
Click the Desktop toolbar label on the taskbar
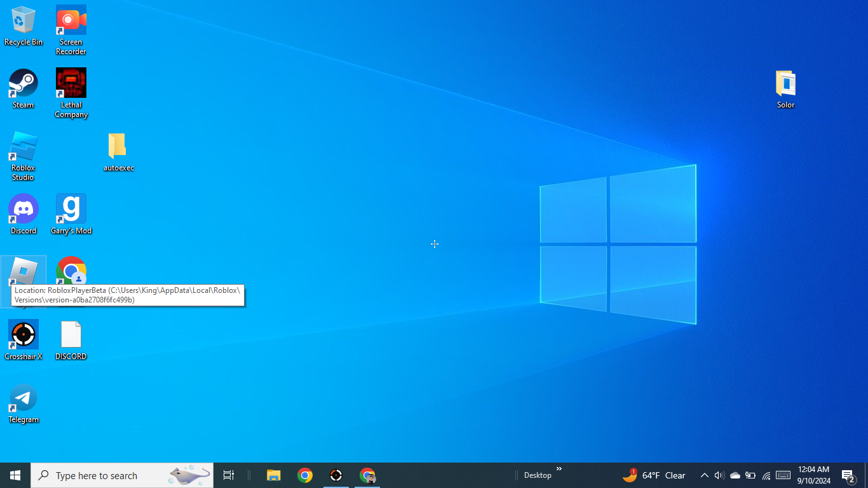click(x=538, y=475)
